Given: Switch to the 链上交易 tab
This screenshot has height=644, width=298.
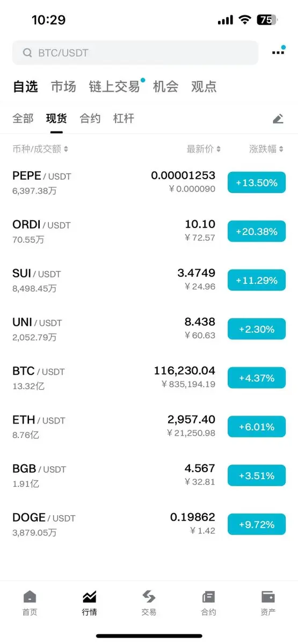Looking at the screenshot, I should (x=114, y=86).
